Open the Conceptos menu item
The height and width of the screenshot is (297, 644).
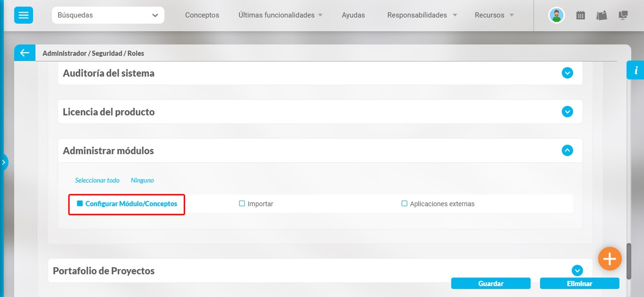202,15
